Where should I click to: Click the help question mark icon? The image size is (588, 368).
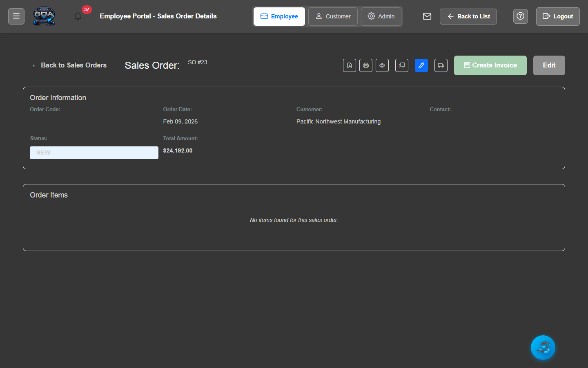click(520, 16)
